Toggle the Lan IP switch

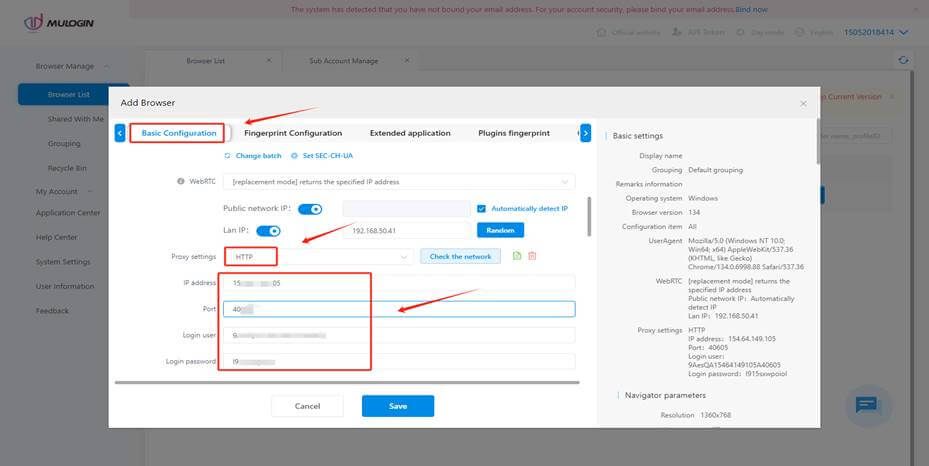[268, 230]
